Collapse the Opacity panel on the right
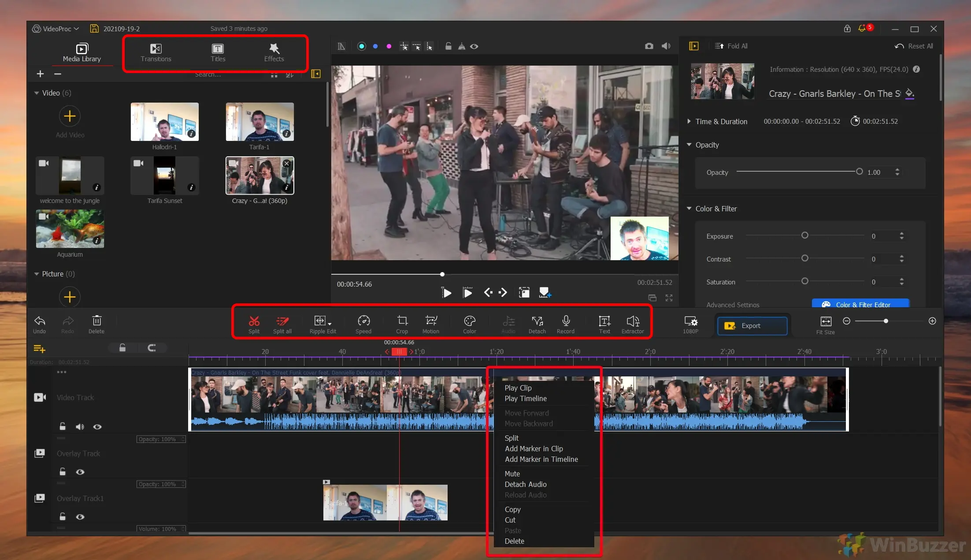 click(x=689, y=144)
